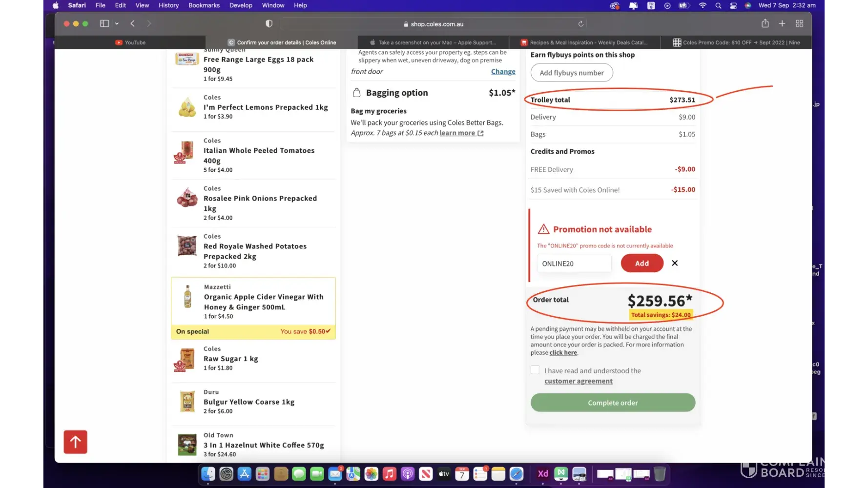Image resolution: width=868 pixels, height=488 pixels.
Task: Click the red scroll-to-top arrow button
Action: (x=75, y=442)
